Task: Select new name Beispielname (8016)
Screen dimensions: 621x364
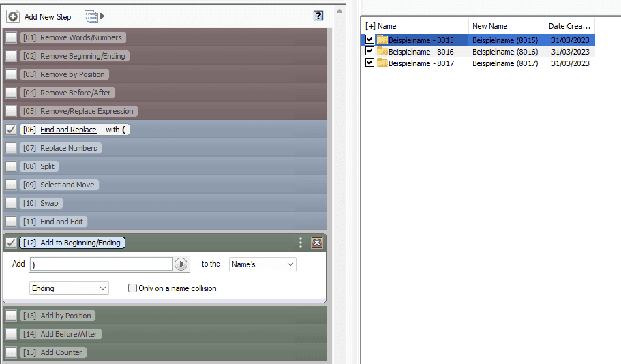Action: (x=505, y=52)
